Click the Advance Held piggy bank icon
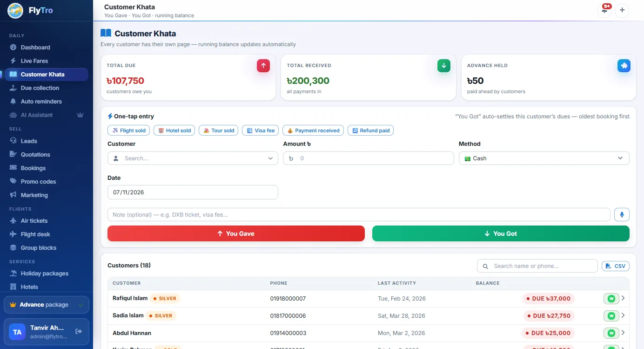This screenshot has width=644, height=349. (624, 66)
